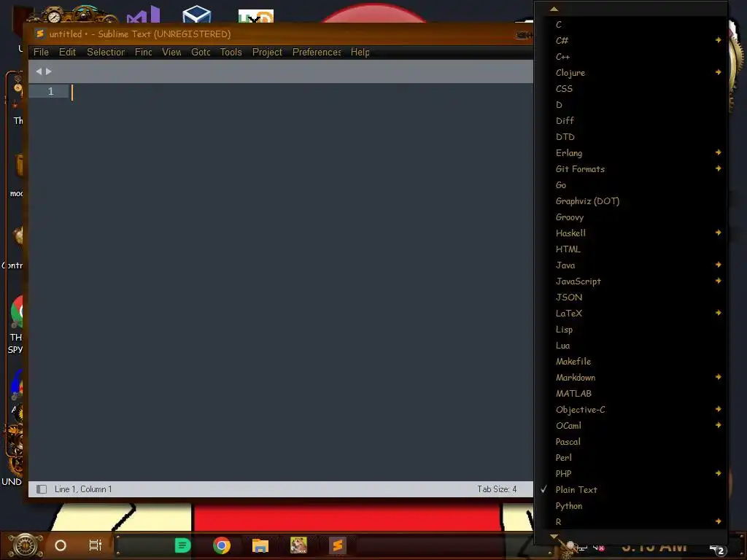
Task: Open the Help menu
Action: 360,52
